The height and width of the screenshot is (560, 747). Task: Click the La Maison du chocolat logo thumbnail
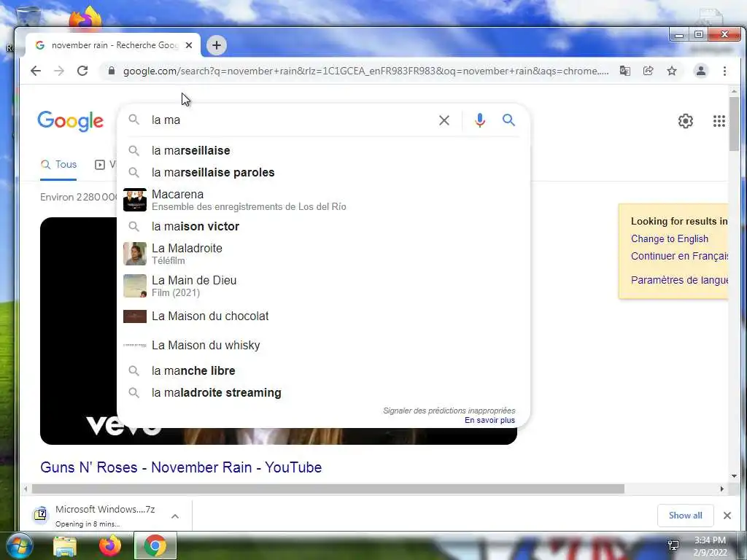(x=135, y=316)
